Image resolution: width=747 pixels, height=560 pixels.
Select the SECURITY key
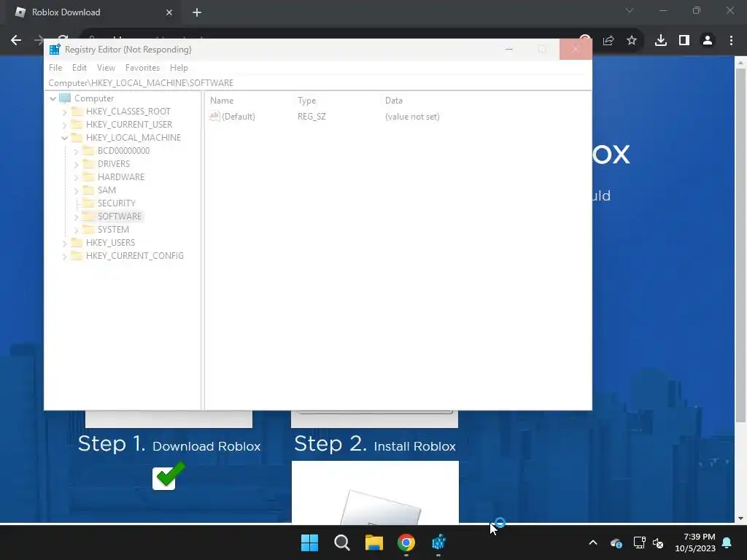[x=116, y=203]
